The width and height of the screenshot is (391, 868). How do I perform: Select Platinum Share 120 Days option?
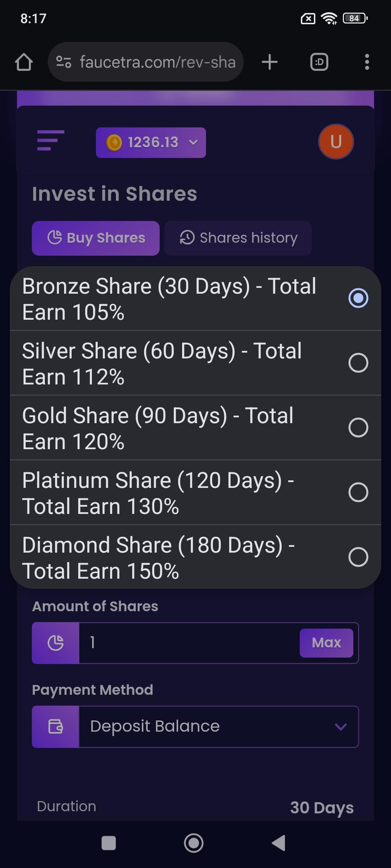coord(195,493)
